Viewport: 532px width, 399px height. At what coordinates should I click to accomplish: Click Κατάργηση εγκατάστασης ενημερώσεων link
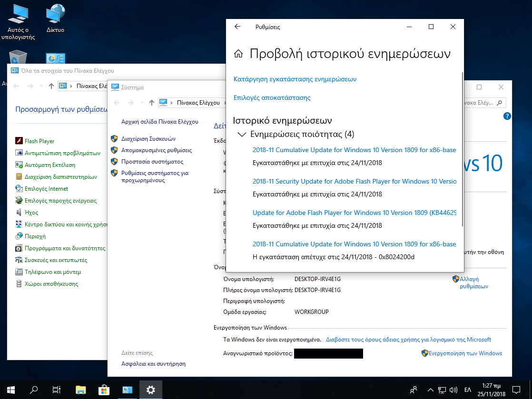click(295, 79)
